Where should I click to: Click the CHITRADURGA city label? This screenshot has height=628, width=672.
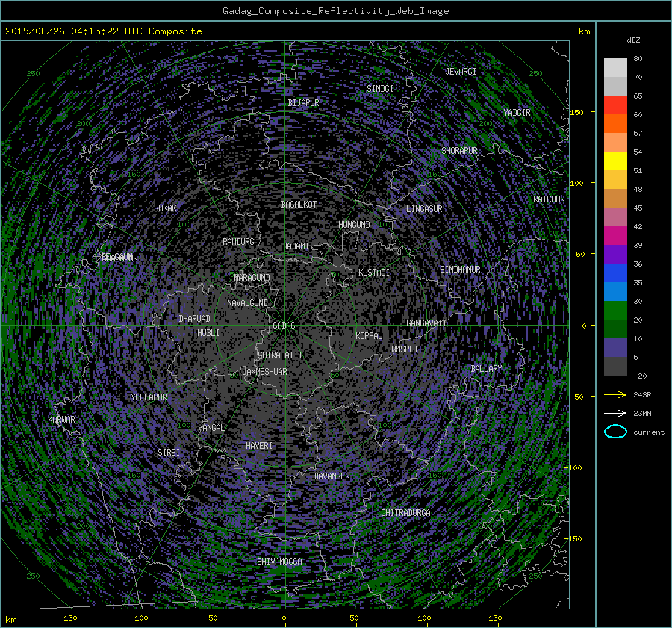406,513
